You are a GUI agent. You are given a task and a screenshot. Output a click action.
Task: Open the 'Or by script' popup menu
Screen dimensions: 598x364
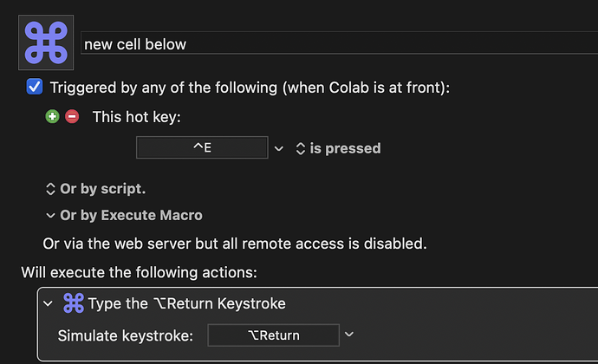[x=95, y=189]
